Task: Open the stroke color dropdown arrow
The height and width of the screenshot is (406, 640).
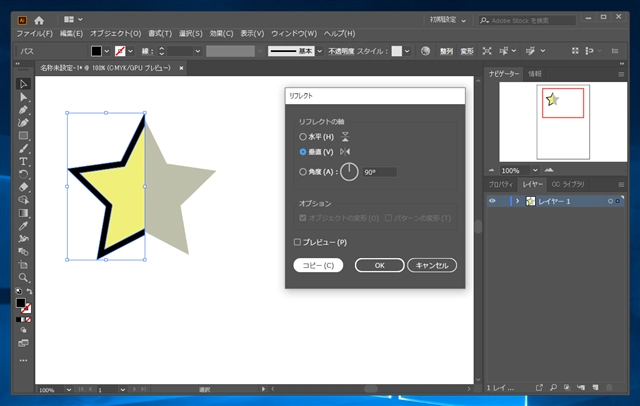Action: [130, 51]
